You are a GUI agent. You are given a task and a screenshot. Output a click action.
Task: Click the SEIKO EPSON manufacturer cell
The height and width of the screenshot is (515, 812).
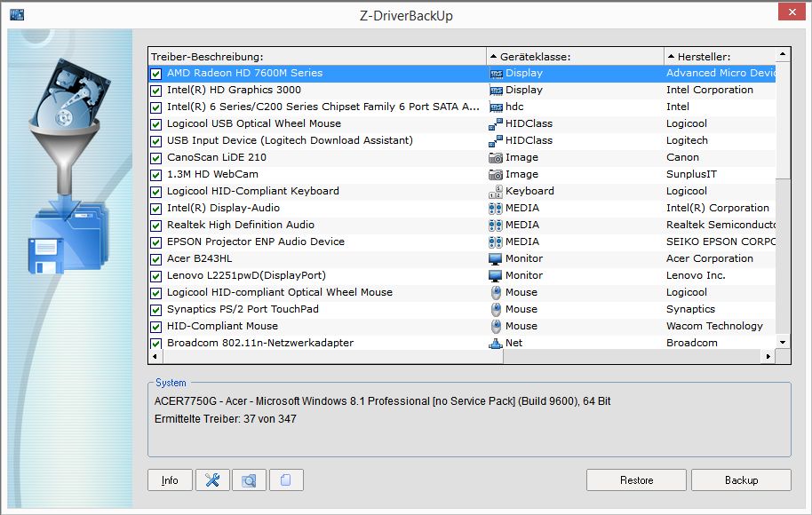[x=720, y=242]
